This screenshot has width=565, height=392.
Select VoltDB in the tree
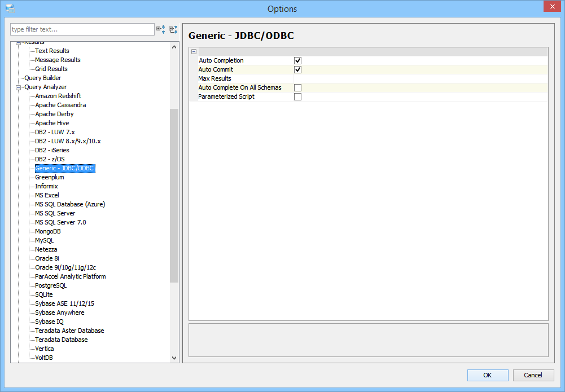(44, 357)
